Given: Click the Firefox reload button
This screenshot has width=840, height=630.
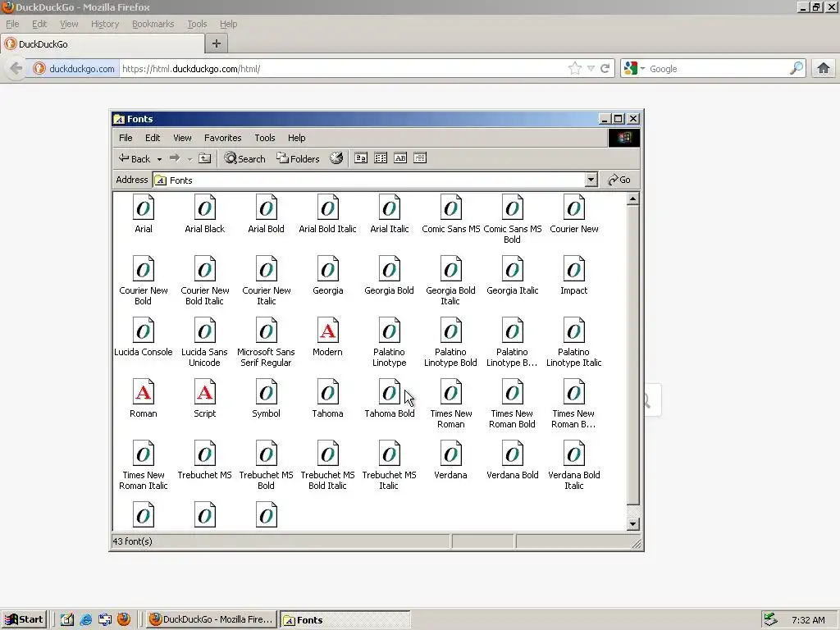Looking at the screenshot, I should tap(605, 69).
